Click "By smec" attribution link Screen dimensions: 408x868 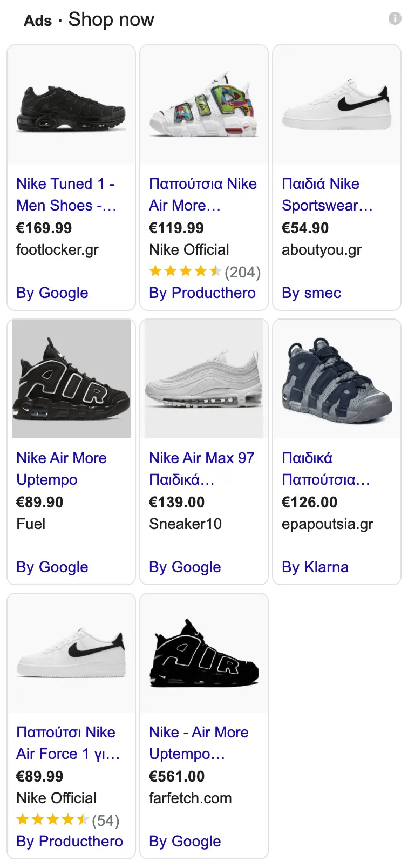311,293
